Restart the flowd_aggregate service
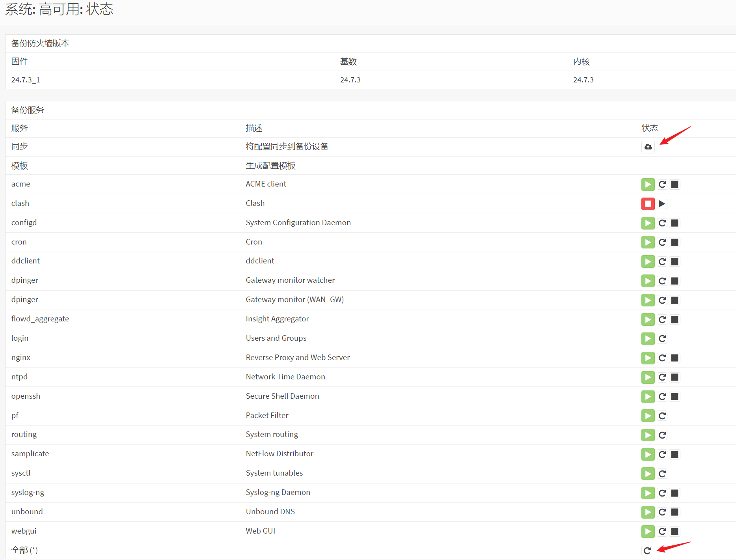 pyautogui.click(x=662, y=320)
